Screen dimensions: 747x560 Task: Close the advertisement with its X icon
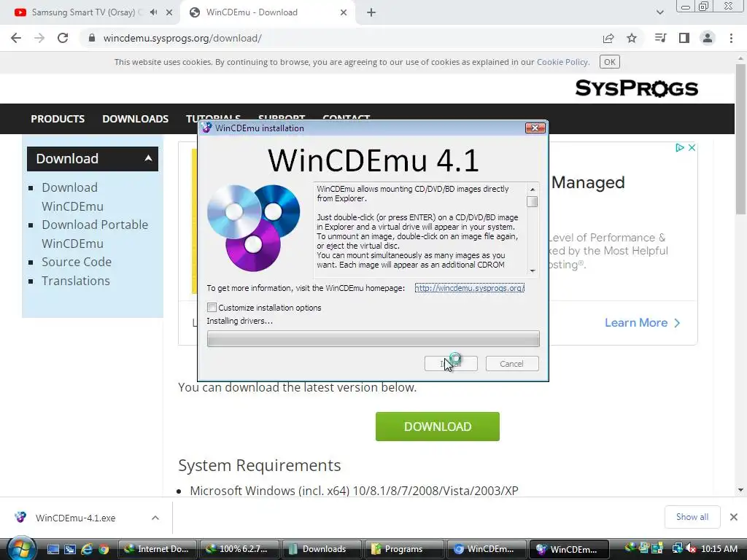(x=692, y=147)
